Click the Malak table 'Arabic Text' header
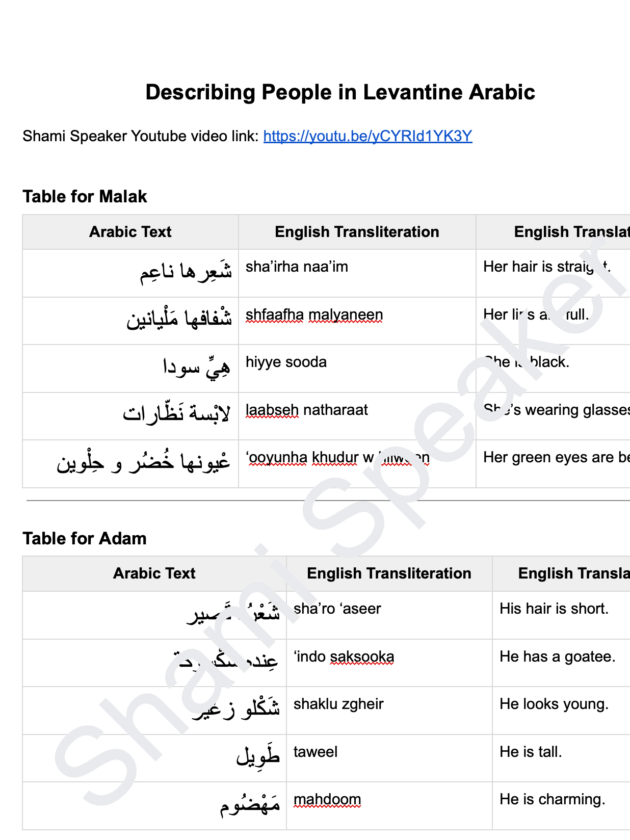 coord(130,232)
